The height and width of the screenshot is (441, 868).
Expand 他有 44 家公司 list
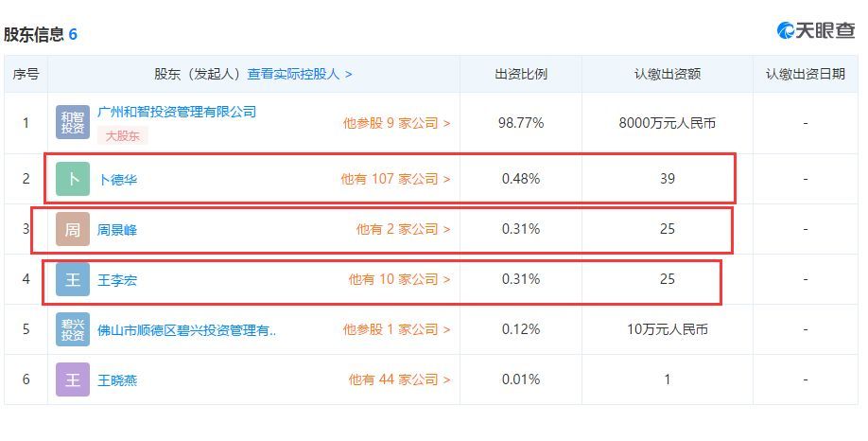(399, 379)
